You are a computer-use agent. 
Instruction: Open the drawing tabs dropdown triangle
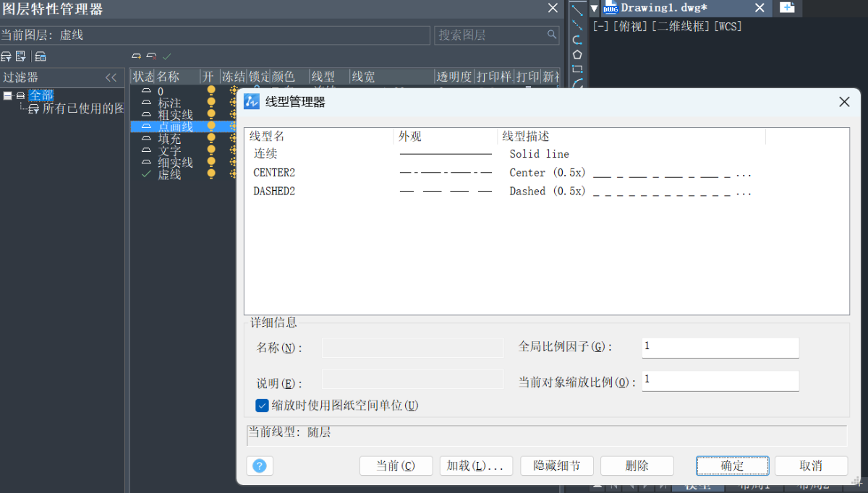[x=595, y=8]
